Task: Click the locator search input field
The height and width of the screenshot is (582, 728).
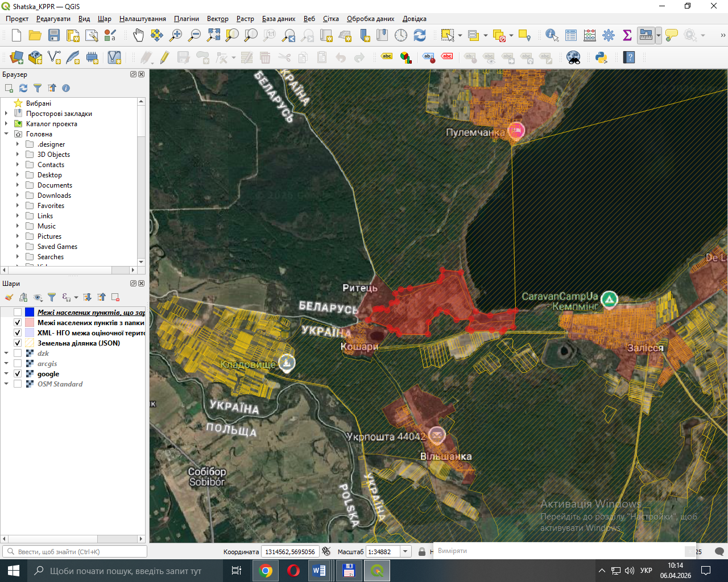Action: 75,551
